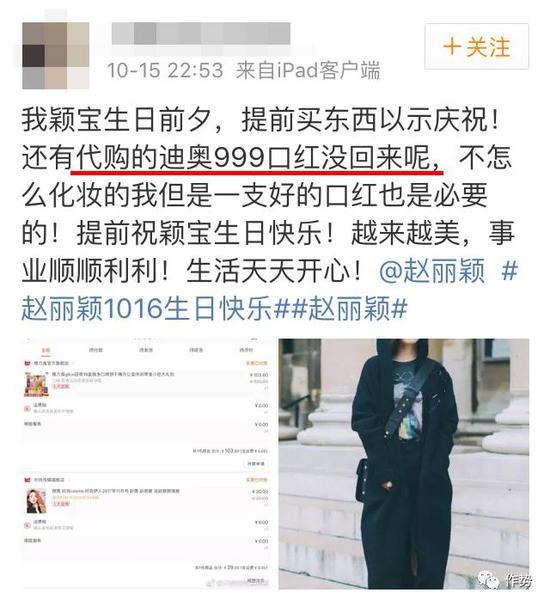View the order list screenshot thumbnail
This screenshot has height=605, width=550.
[148, 463]
